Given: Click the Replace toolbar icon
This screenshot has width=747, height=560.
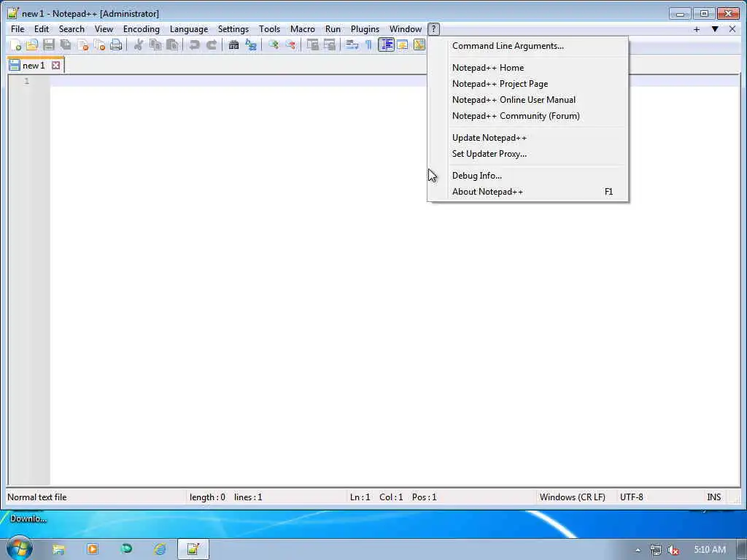Looking at the screenshot, I should (x=251, y=45).
